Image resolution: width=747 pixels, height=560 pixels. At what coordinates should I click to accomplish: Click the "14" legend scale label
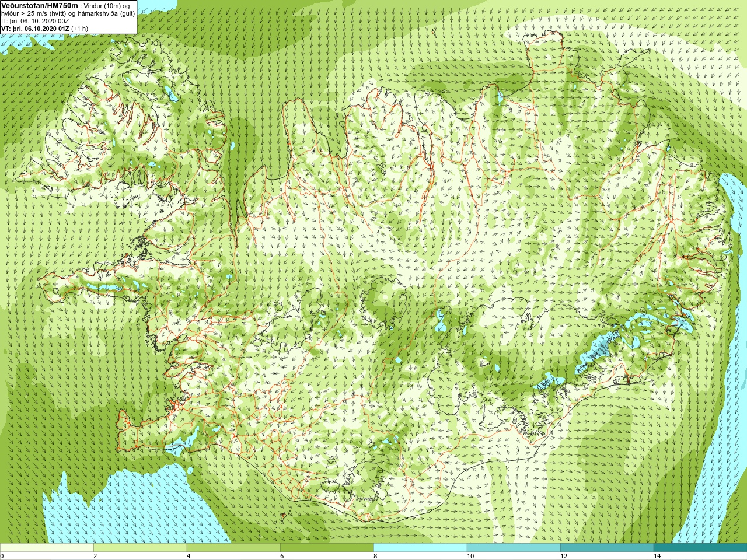click(657, 556)
